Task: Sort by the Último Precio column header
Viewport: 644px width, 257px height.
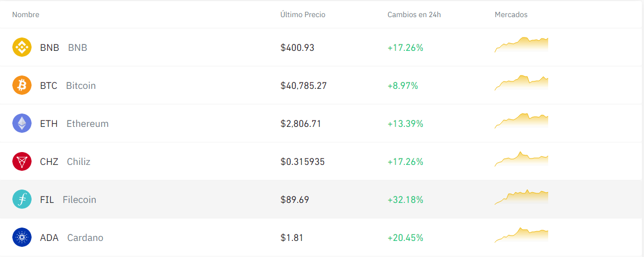Action: coord(303,14)
